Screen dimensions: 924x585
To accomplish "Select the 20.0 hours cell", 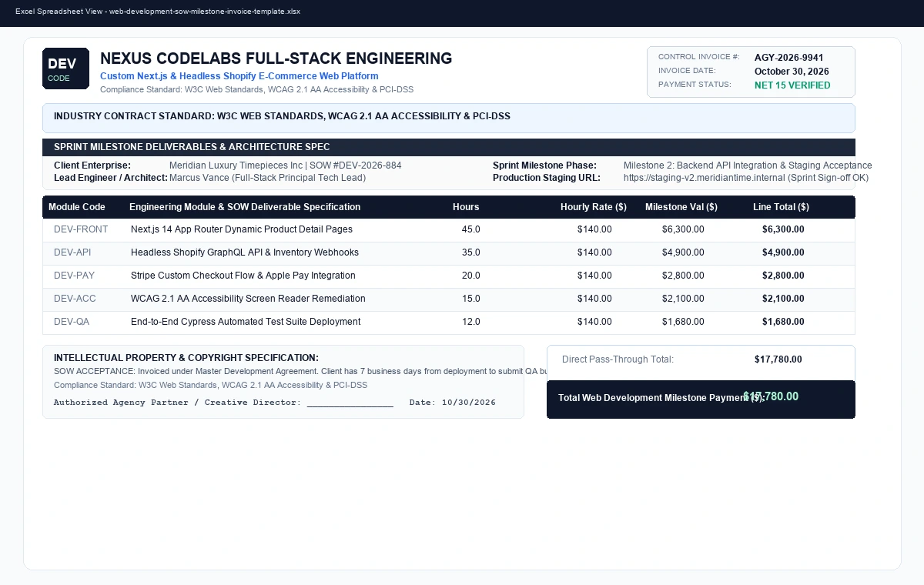I will [x=471, y=276].
